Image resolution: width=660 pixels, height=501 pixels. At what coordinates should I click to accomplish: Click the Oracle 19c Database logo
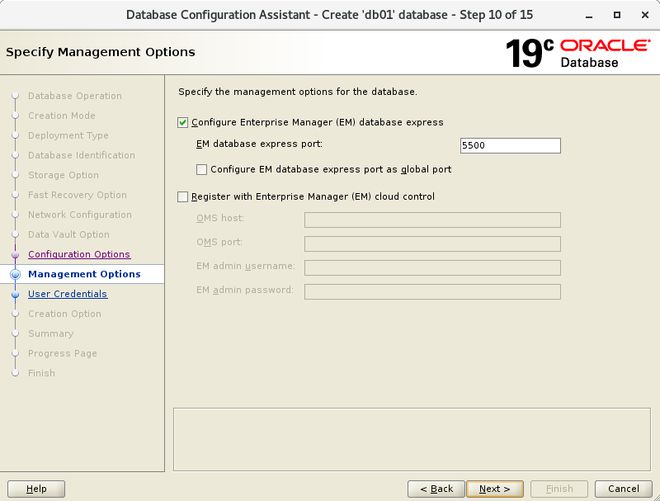pos(578,53)
